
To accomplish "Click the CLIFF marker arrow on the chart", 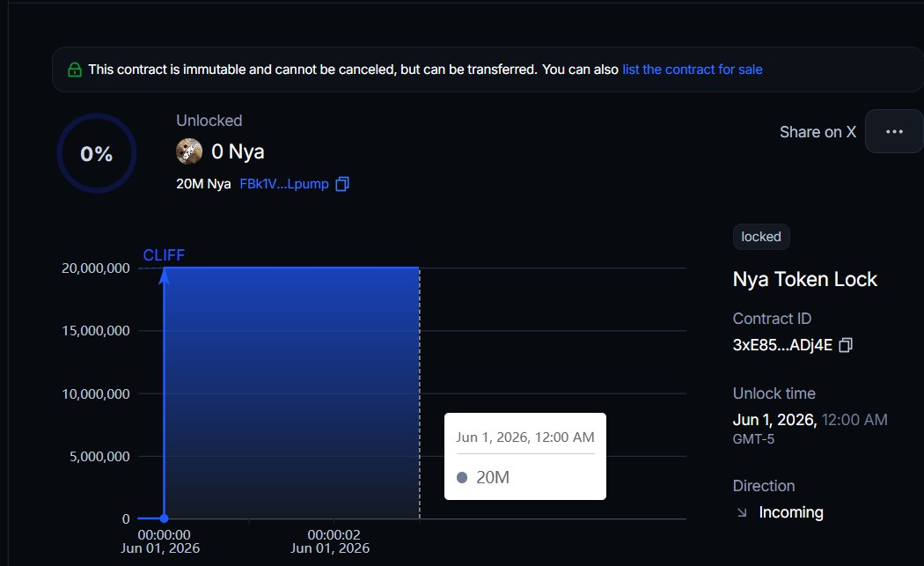I will tap(163, 277).
